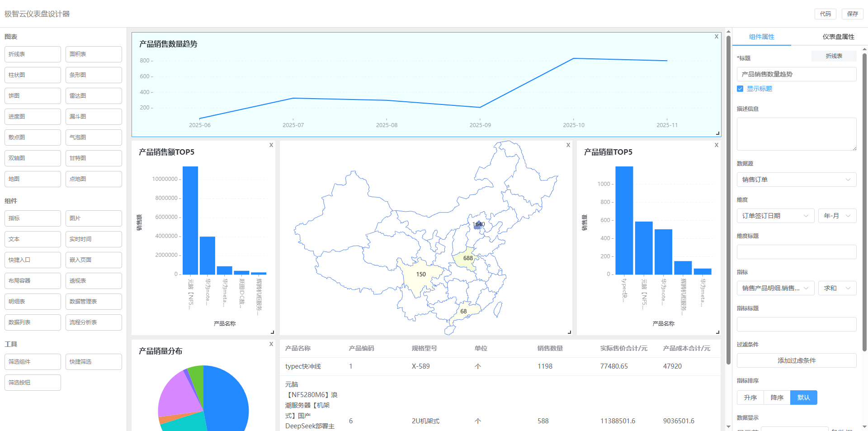Viewport: 868px width, 431px height.
Task: Click the resize handle of the map widget
Action: click(x=569, y=332)
